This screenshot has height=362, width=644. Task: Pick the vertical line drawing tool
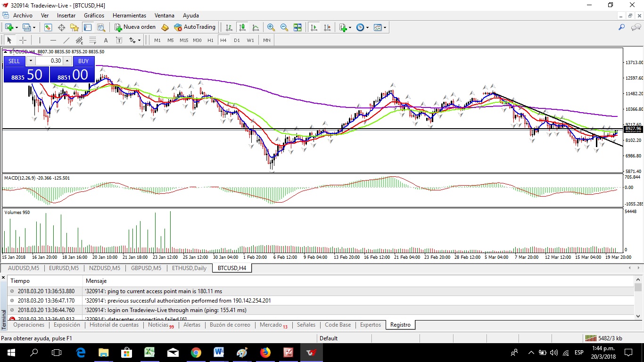coord(40,40)
